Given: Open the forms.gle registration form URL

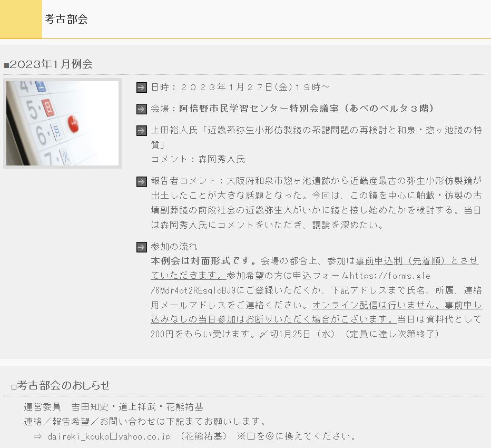Looking at the screenshot, I should click(x=290, y=283).
